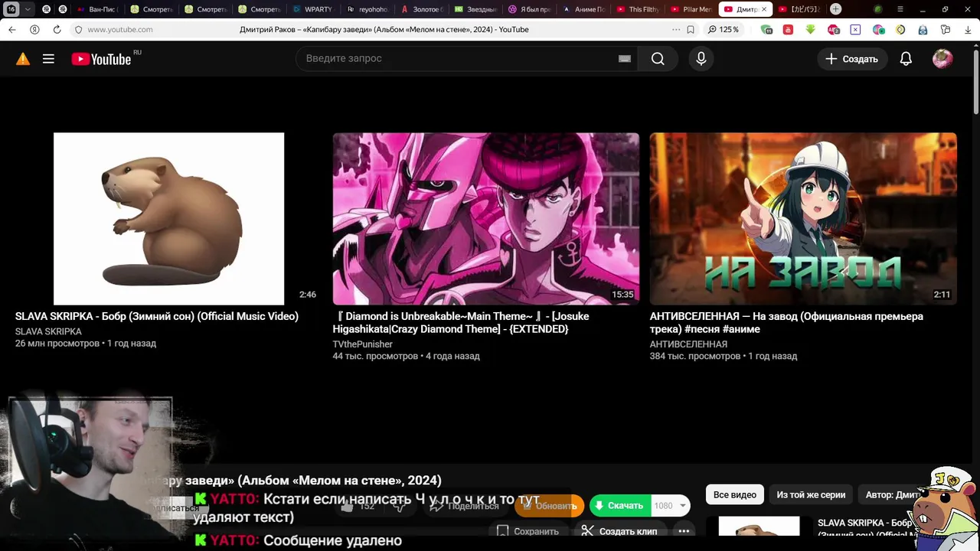
Task: Open the Diamond is Unbreakable thumbnail
Action: point(485,219)
